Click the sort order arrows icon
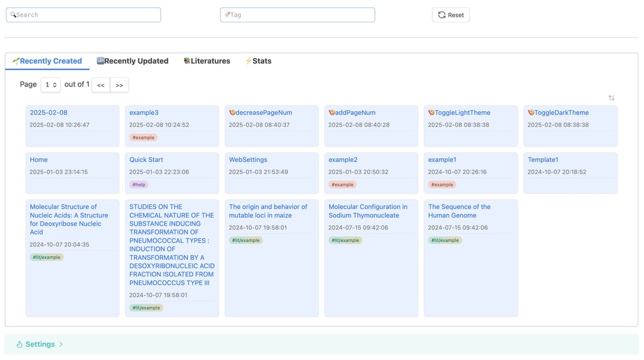The image size is (644, 360). tap(611, 98)
